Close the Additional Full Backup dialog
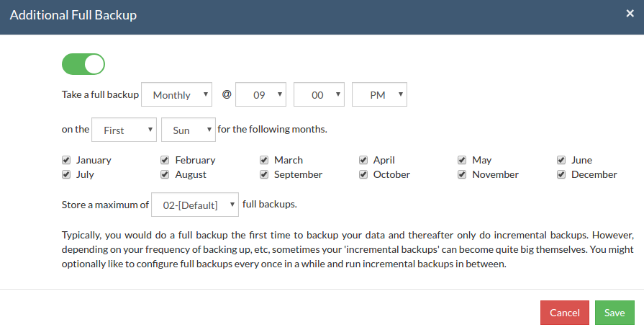This screenshot has height=335, width=644. [x=630, y=14]
